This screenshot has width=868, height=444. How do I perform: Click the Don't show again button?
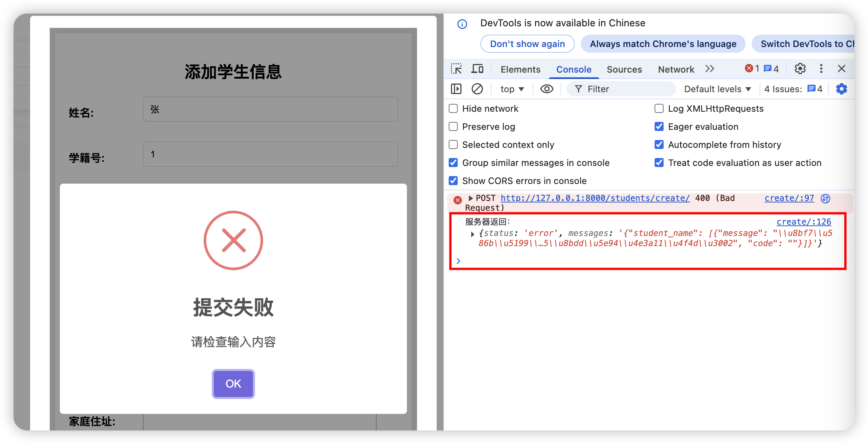(x=527, y=44)
